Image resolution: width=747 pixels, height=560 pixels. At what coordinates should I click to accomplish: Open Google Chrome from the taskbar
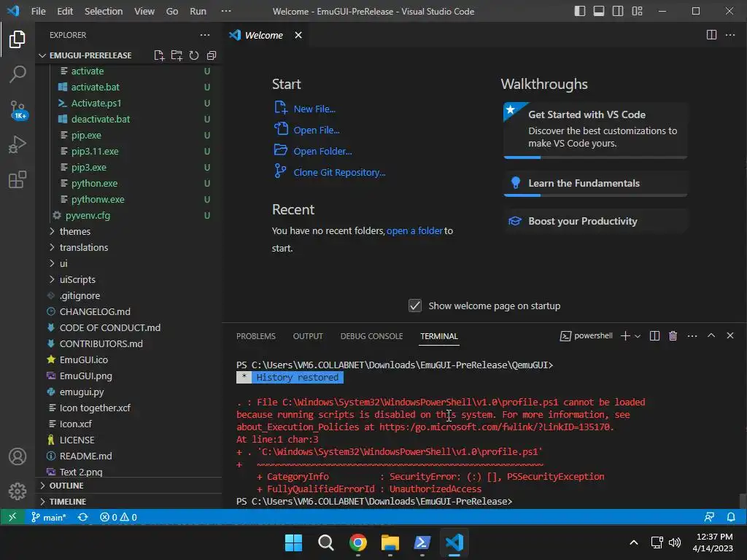tap(357, 542)
